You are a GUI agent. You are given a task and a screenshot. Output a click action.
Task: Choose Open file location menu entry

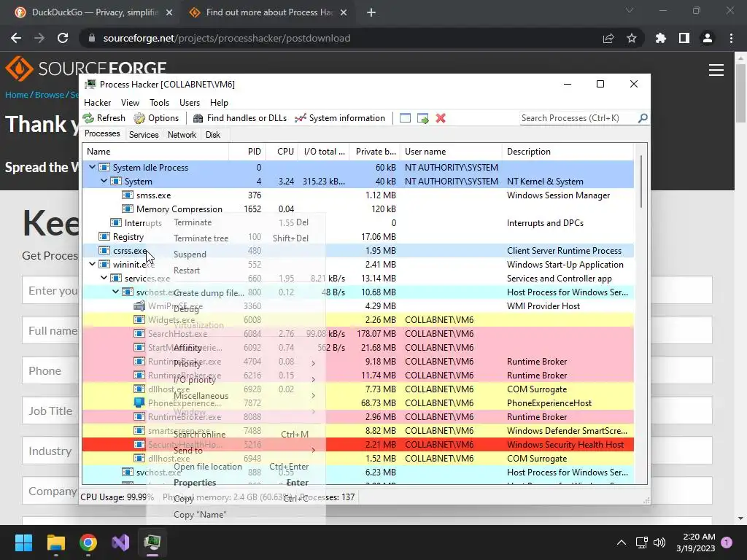pyautogui.click(x=236, y=467)
